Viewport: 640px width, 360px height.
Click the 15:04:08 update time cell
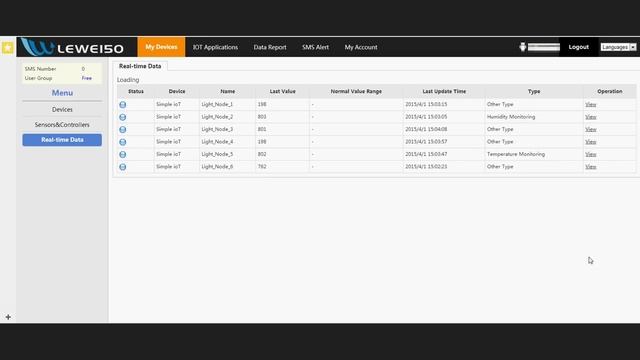pyautogui.click(x=426, y=129)
